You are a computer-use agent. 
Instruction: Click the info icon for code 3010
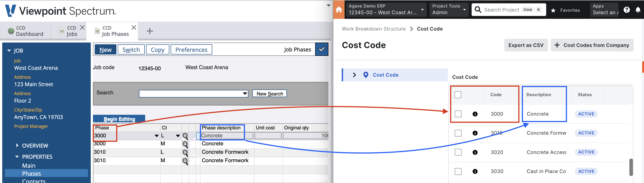475,133
